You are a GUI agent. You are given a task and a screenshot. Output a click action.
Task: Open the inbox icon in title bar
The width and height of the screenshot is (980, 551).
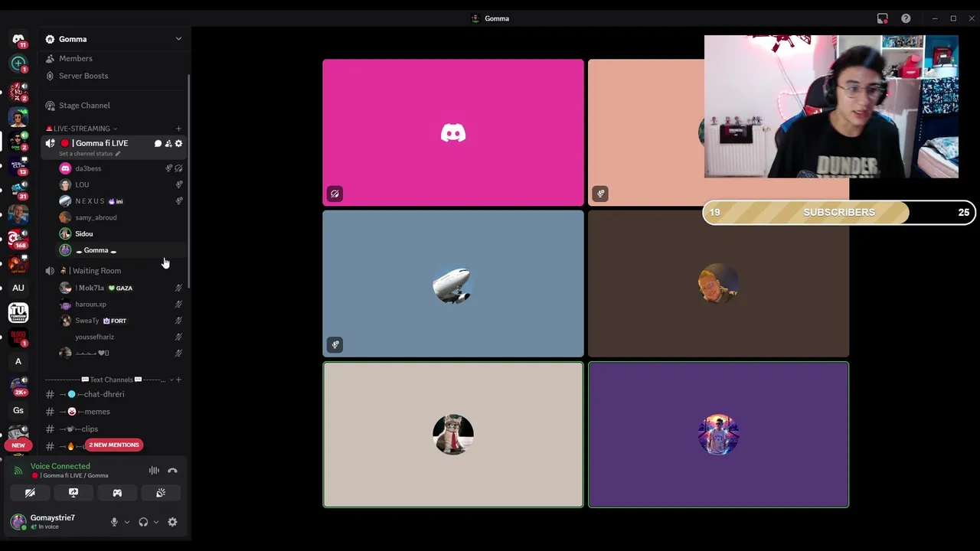point(883,18)
